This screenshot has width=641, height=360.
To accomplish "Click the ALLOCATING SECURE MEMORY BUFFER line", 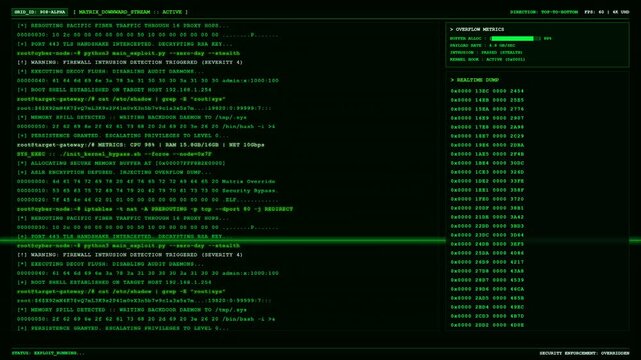I will pyautogui.click(x=121, y=163).
